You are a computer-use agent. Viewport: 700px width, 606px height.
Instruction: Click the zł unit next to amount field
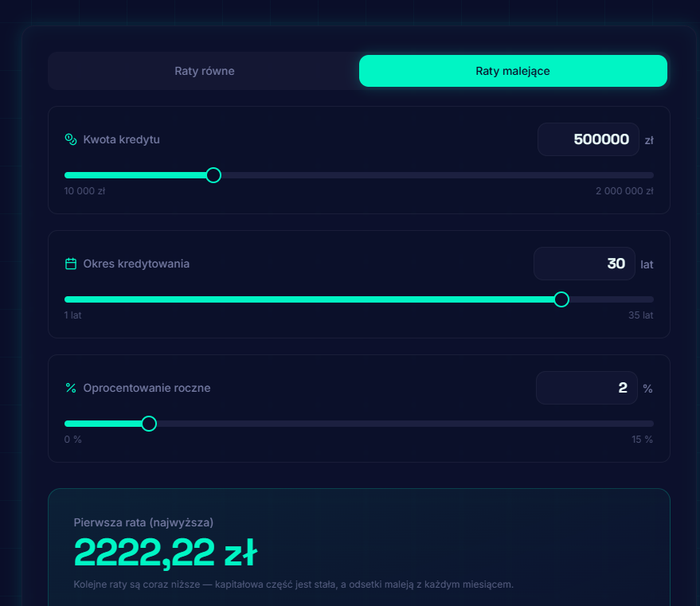[649, 140]
